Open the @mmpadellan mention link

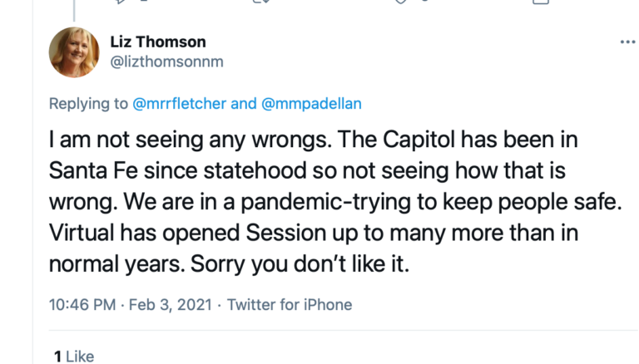[x=311, y=104]
